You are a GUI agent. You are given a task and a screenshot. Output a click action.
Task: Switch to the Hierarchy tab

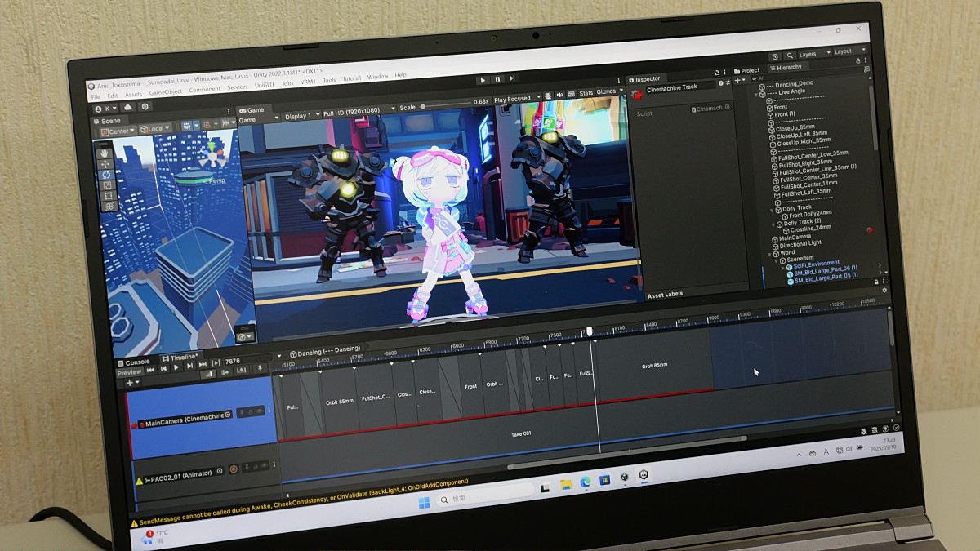click(788, 67)
